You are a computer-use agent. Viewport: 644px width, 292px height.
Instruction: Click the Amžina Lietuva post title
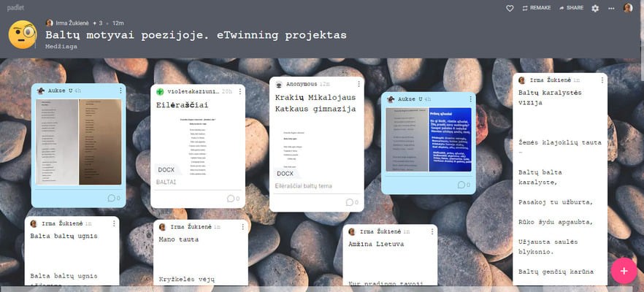(x=376, y=244)
